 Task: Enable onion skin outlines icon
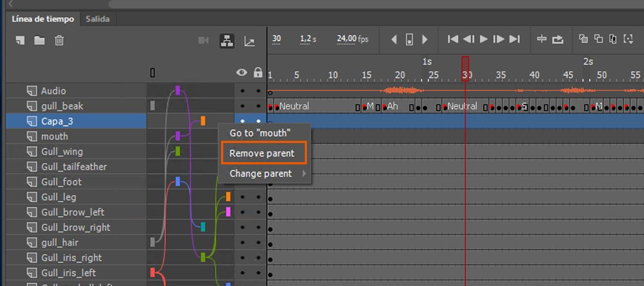pos(599,39)
